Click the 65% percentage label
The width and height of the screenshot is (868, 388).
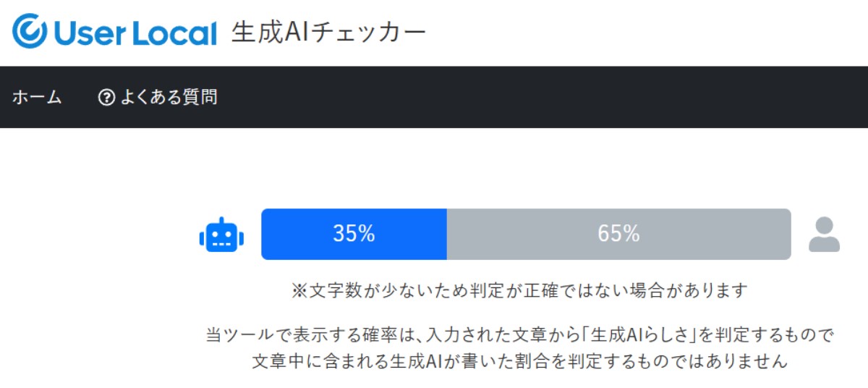click(618, 234)
